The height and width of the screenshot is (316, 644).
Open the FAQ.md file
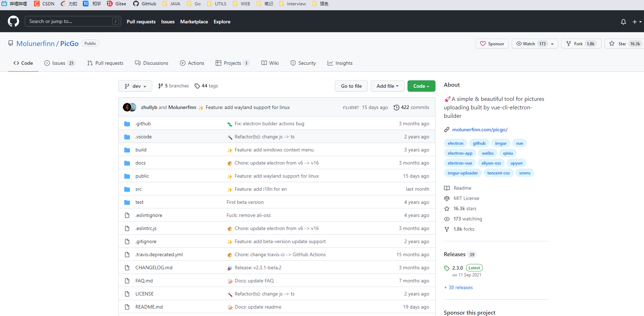(144, 281)
